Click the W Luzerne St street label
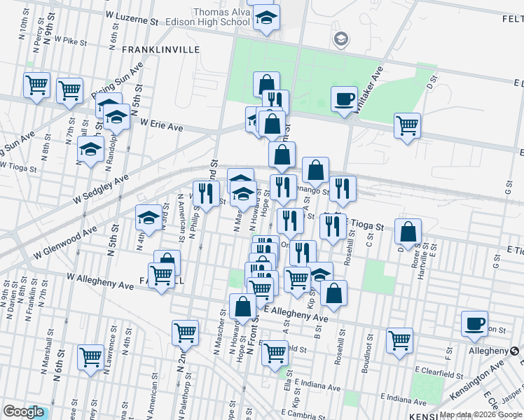 point(132,18)
